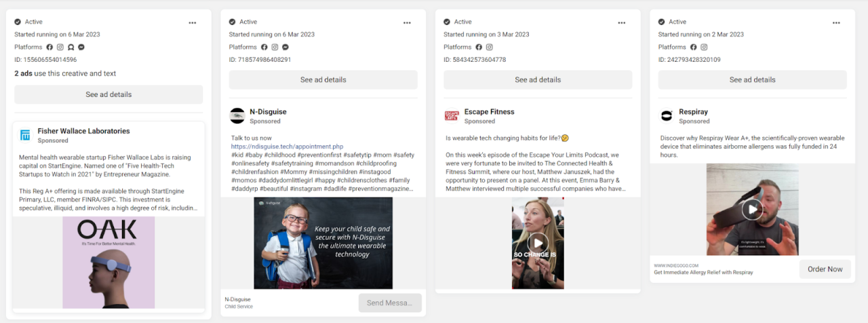The width and height of the screenshot is (868, 323).
Task: Open Fisher Wallace Laboratories page name
Action: point(83,131)
